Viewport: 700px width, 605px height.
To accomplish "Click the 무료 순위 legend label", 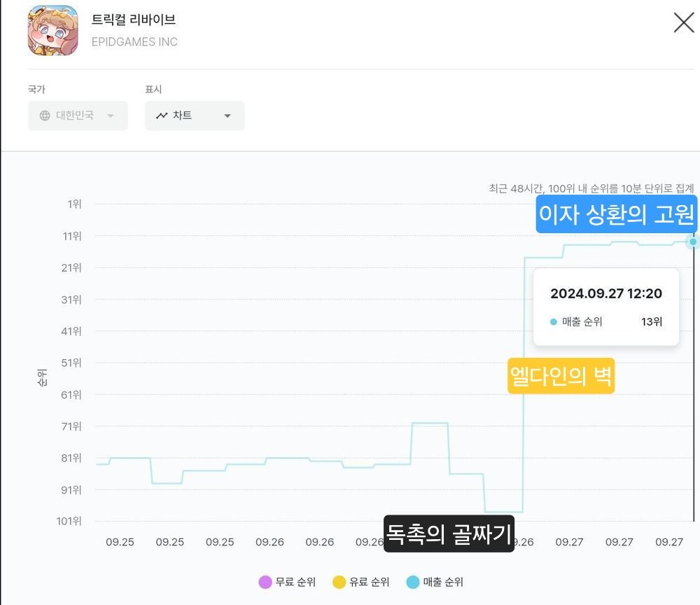I will pos(295,582).
